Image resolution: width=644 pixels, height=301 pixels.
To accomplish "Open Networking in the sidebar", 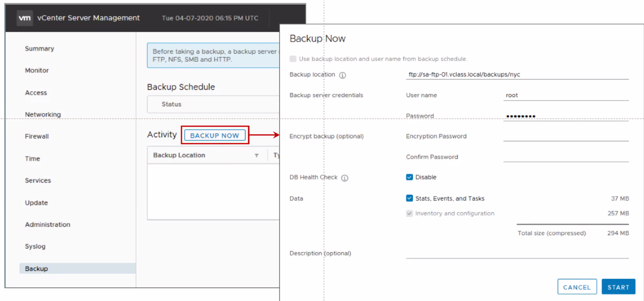I will tap(43, 115).
